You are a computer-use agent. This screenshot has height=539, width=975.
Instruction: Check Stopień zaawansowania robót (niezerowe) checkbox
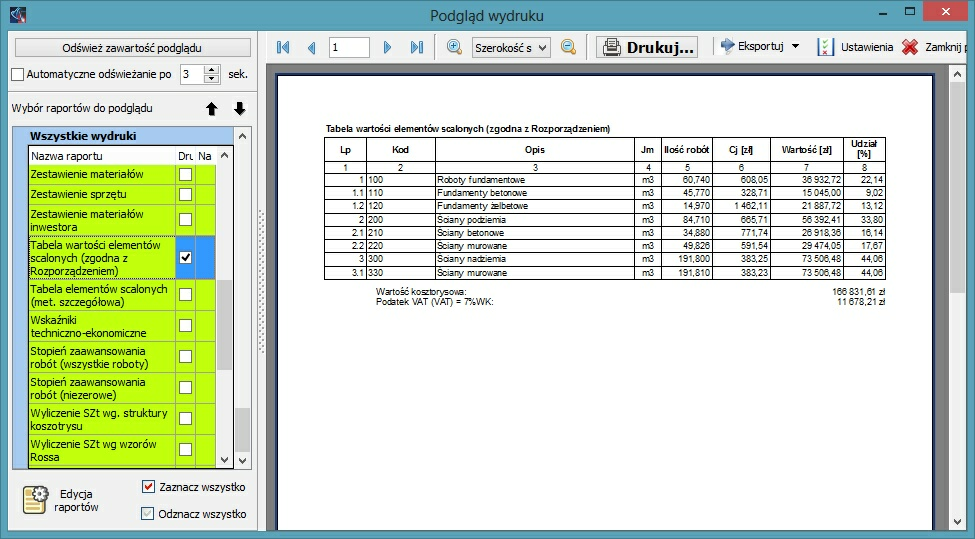185,388
